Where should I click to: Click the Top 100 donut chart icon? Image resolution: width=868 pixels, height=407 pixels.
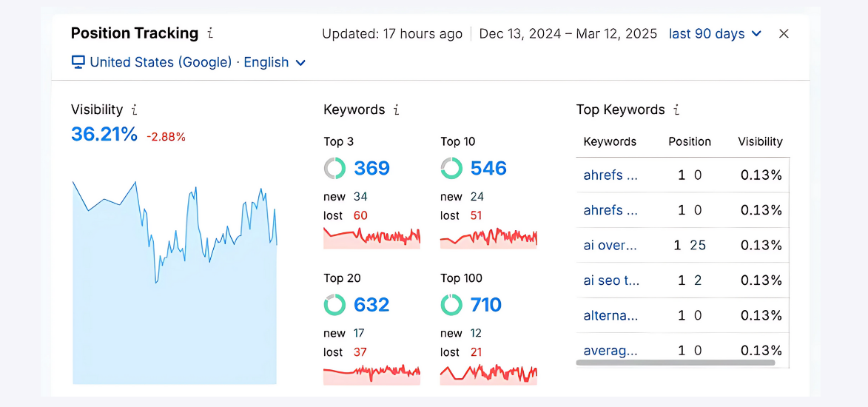[x=451, y=305]
